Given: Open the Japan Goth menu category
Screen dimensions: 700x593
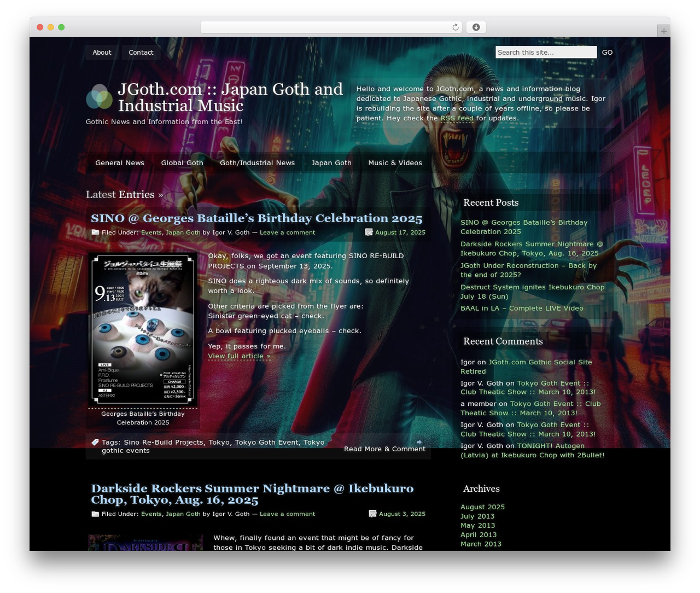Looking at the screenshot, I should [x=331, y=163].
